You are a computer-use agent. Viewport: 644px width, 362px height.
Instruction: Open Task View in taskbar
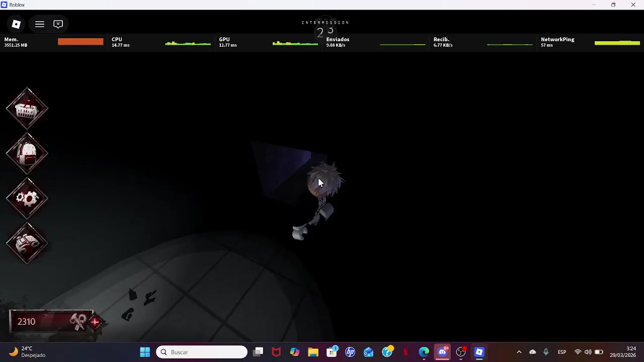point(258,352)
